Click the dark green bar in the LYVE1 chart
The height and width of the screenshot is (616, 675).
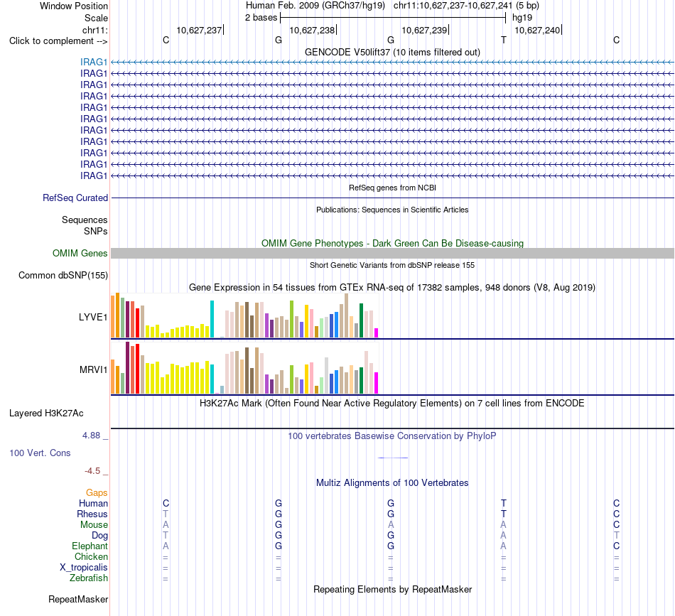pyautogui.click(x=361, y=320)
